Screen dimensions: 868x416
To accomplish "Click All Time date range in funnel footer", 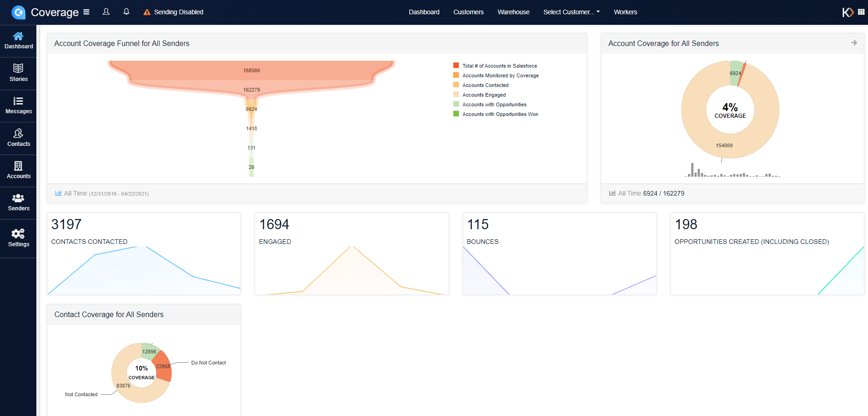I will (106, 194).
